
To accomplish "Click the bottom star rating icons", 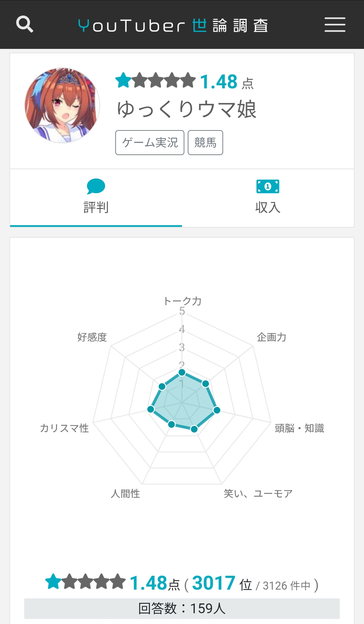I will pyautogui.click(x=86, y=582).
